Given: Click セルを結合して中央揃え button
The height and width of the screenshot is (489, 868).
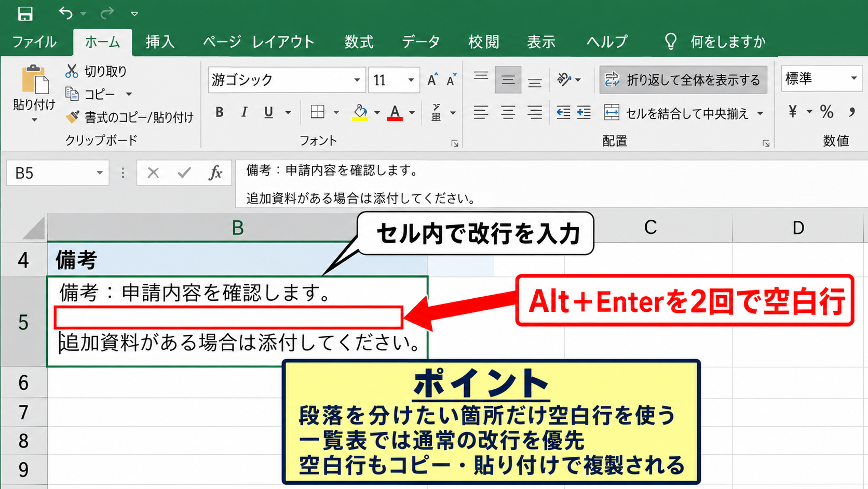Looking at the screenshot, I should (x=676, y=113).
